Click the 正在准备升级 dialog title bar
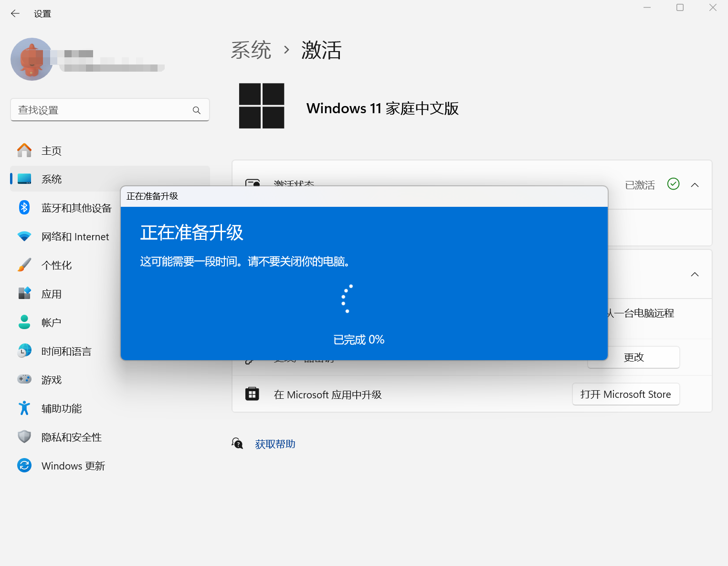Viewport: 728px width, 566px height. [364, 196]
